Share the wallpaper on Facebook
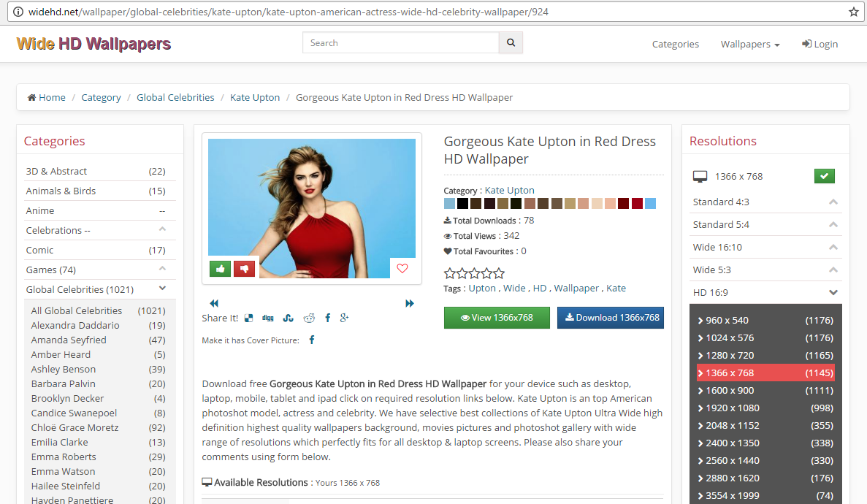 327,318
